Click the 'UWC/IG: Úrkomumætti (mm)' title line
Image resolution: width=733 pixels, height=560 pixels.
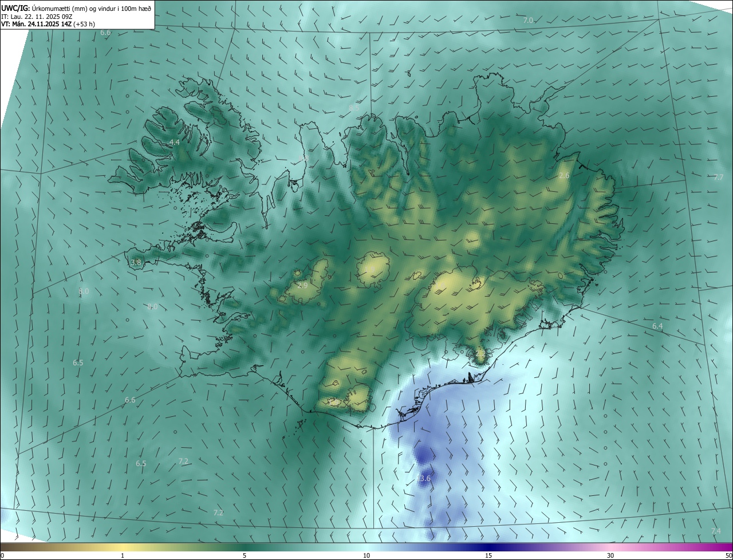click(76, 7)
